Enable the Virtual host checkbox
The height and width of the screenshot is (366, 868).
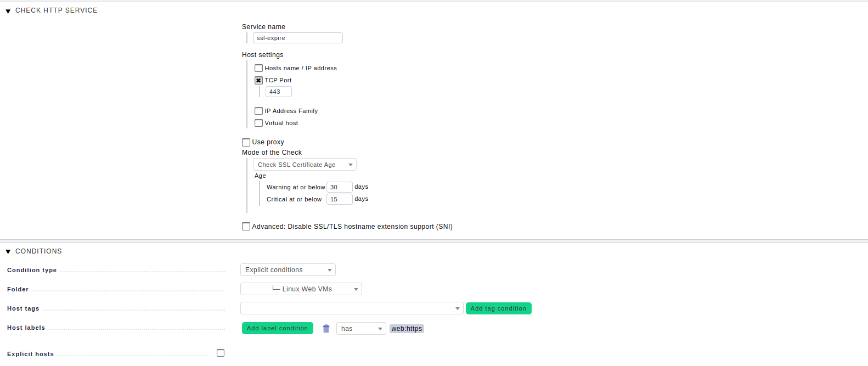coord(258,123)
